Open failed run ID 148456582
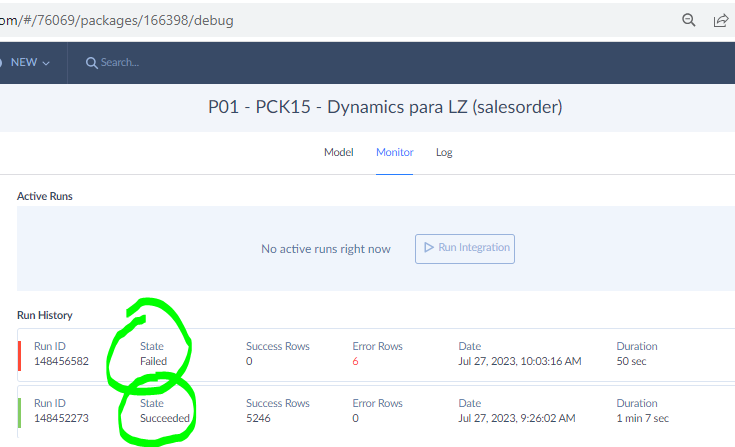Viewport: 735px width, 447px height. 61,361
